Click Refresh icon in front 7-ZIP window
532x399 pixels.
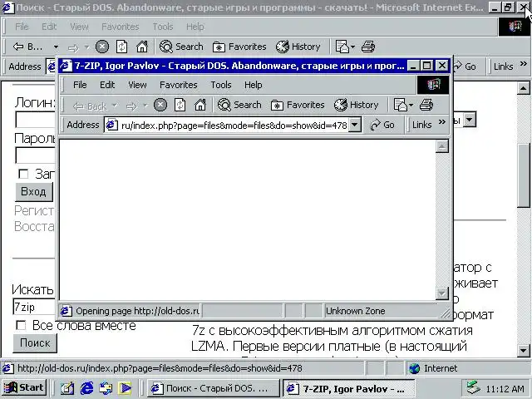click(x=180, y=105)
